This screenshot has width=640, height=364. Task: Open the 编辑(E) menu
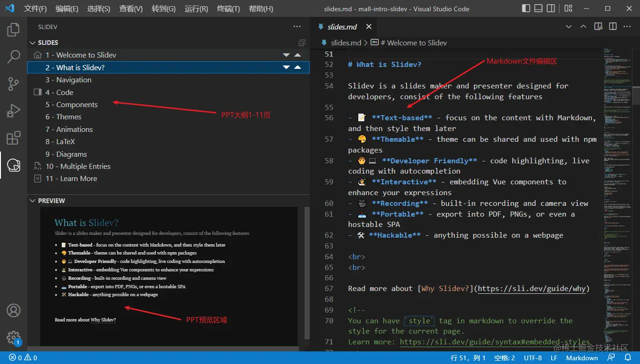click(x=67, y=8)
